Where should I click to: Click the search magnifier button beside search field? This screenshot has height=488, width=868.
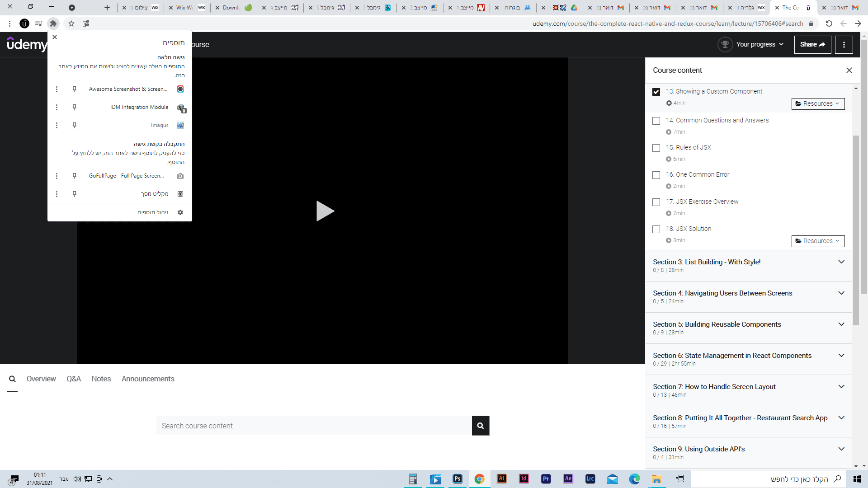[x=480, y=426]
